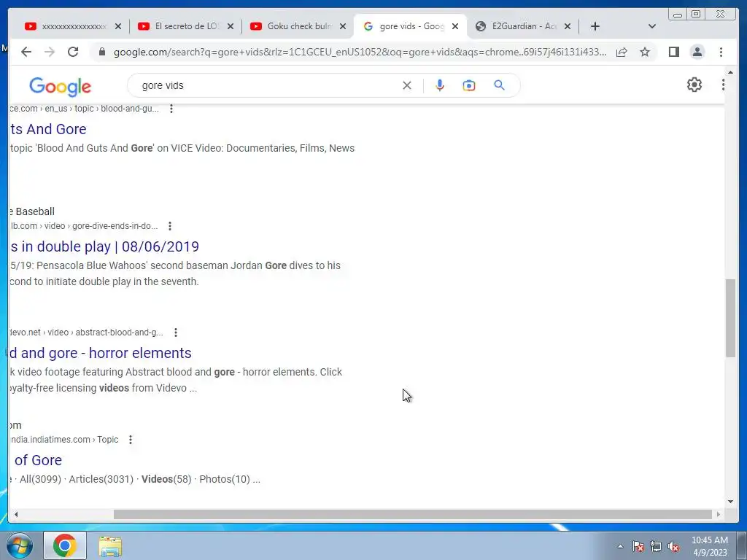Go to the Google homepage logo
The image size is (747, 560).
click(x=60, y=86)
